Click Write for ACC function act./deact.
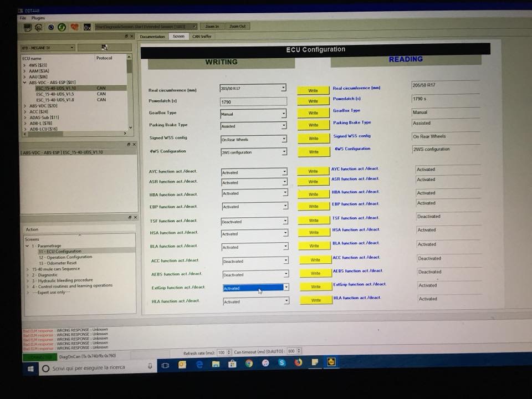532x399 pixels. coord(315,260)
